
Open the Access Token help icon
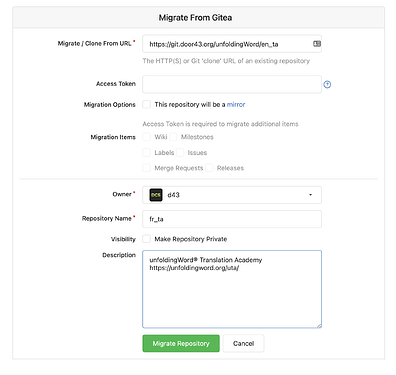(327, 85)
